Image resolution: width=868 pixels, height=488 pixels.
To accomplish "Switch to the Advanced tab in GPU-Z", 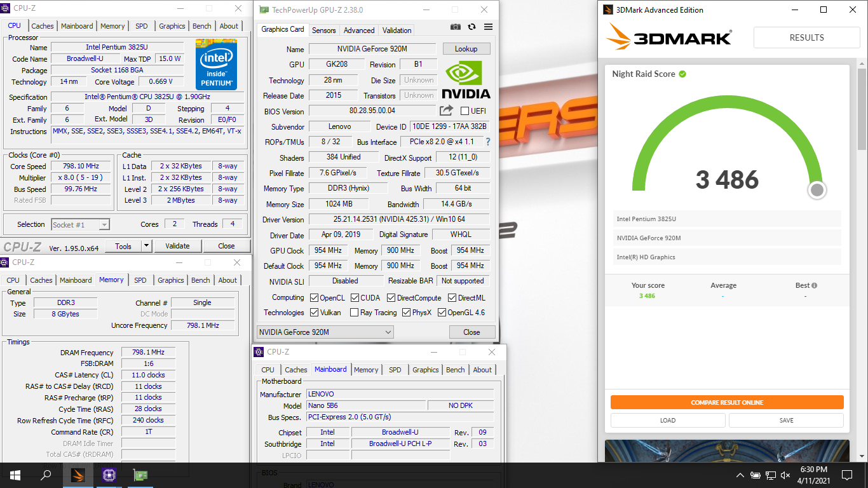I will (x=359, y=30).
